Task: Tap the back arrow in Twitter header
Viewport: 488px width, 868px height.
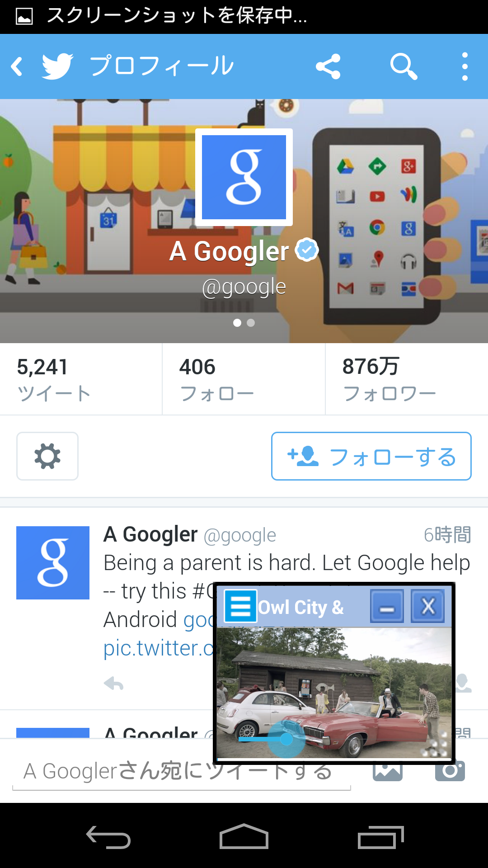Action: tap(17, 66)
